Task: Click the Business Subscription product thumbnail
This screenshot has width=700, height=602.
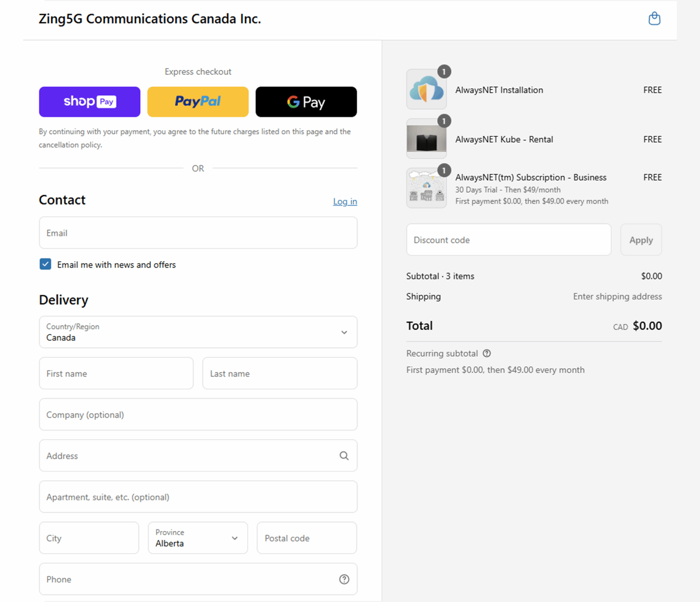Action: [x=426, y=188]
